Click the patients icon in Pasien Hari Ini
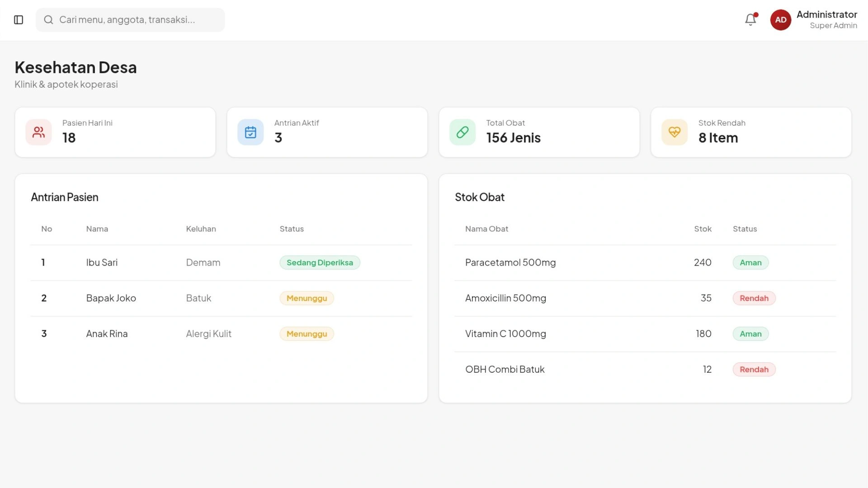Screen dimensions: 868x488 [x=38, y=132]
